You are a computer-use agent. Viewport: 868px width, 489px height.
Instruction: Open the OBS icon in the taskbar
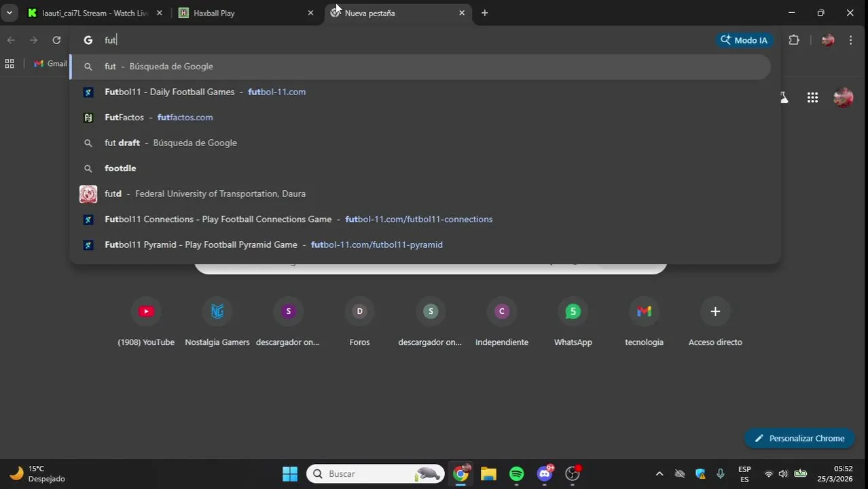click(573, 473)
